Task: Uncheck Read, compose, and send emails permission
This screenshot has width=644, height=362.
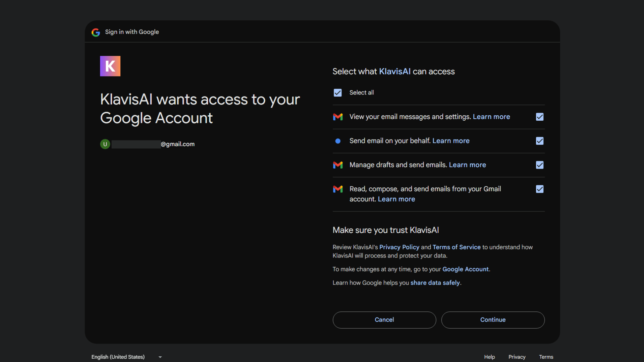Action: click(x=540, y=189)
